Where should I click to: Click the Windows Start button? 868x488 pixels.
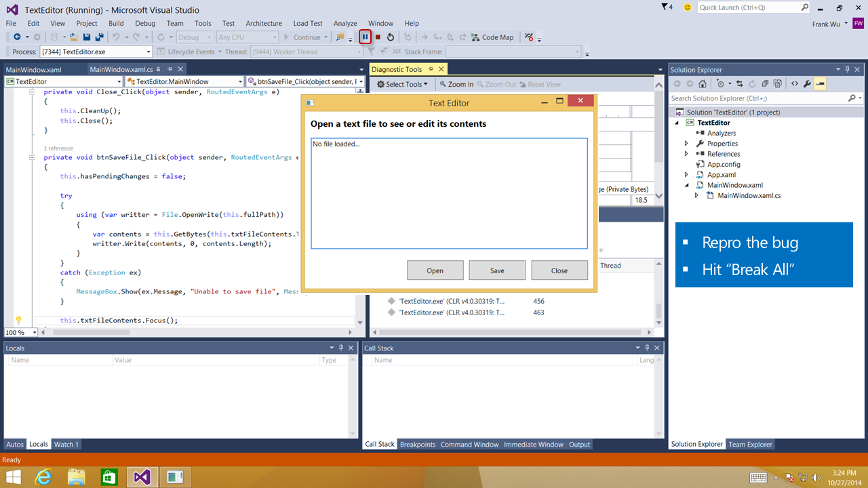point(13,476)
